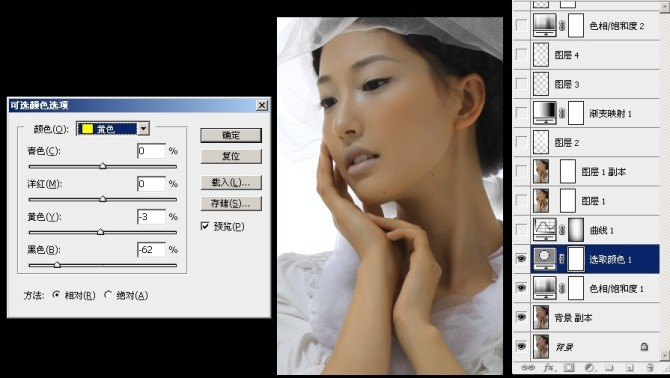Click the 洋红(M) percentage field

click(151, 184)
